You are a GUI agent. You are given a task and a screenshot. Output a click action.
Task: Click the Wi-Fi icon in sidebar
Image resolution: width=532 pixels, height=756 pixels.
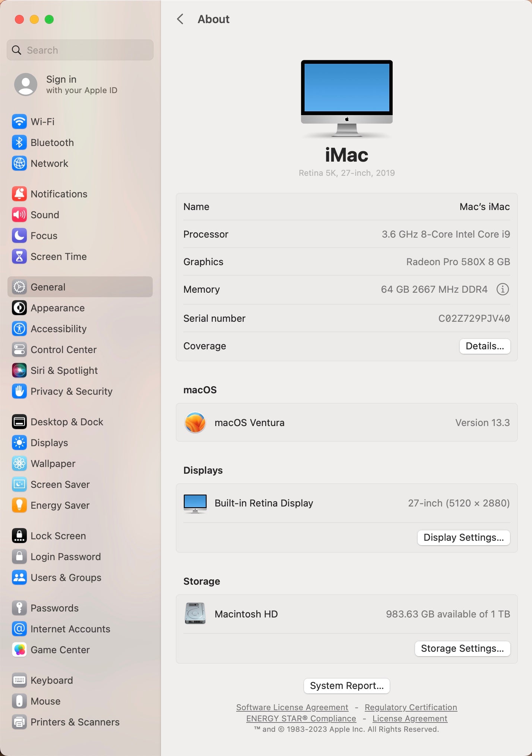pos(19,121)
